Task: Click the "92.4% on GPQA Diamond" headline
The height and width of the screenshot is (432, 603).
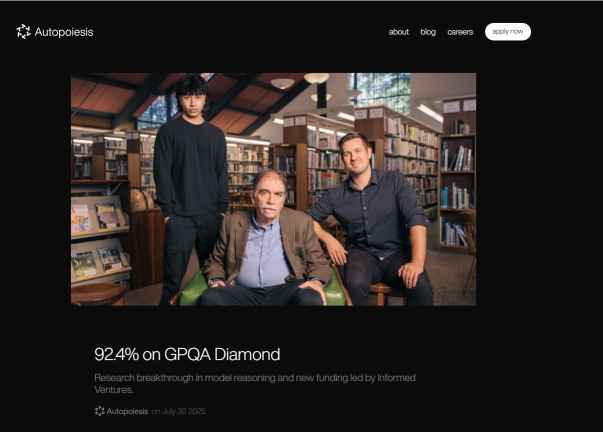Action: click(x=187, y=354)
